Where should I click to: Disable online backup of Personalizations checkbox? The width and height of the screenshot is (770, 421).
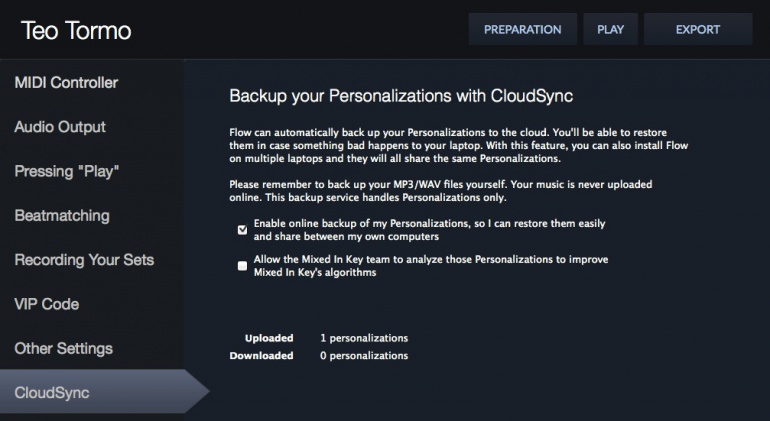pyautogui.click(x=242, y=230)
